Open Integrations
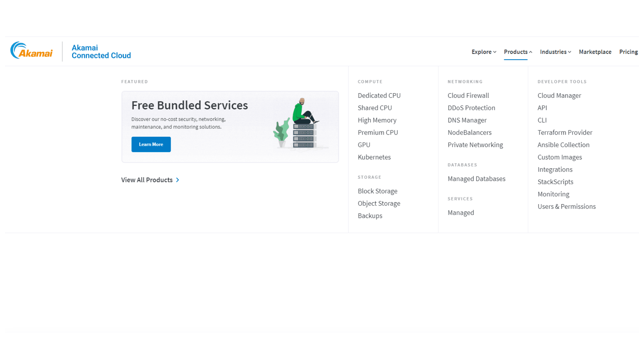 [x=555, y=170]
